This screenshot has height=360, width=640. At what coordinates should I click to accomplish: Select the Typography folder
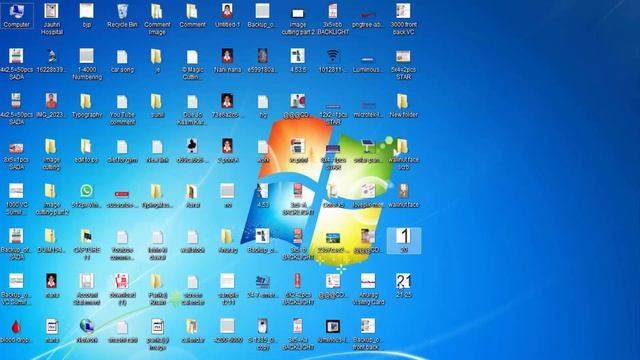[x=87, y=106]
